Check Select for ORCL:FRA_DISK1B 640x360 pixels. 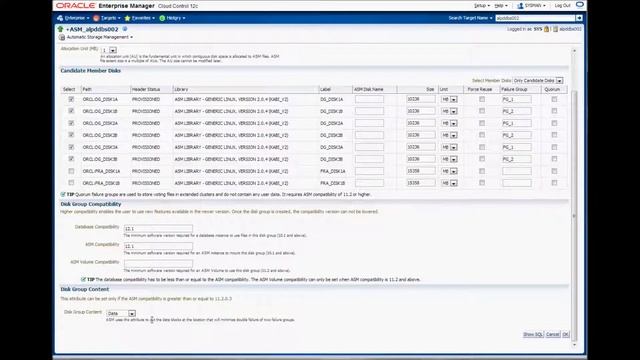click(71, 183)
